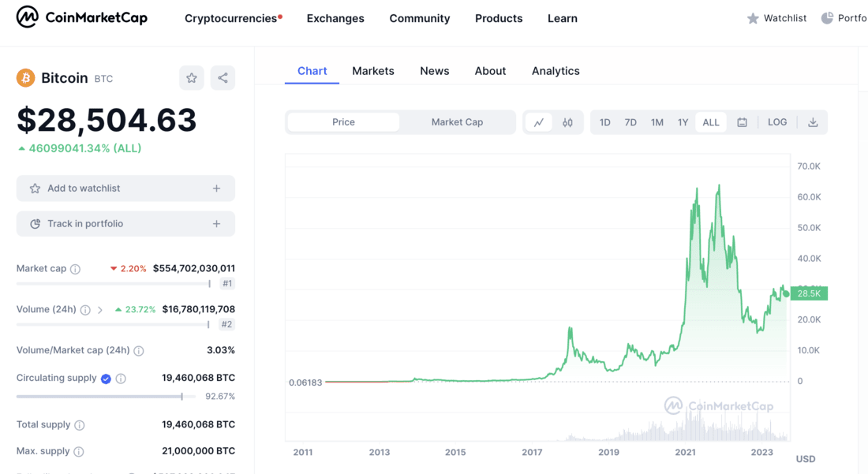Switch to the Chart tab
The width and height of the screenshot is (868, 474).
click(x=312, y=71)
